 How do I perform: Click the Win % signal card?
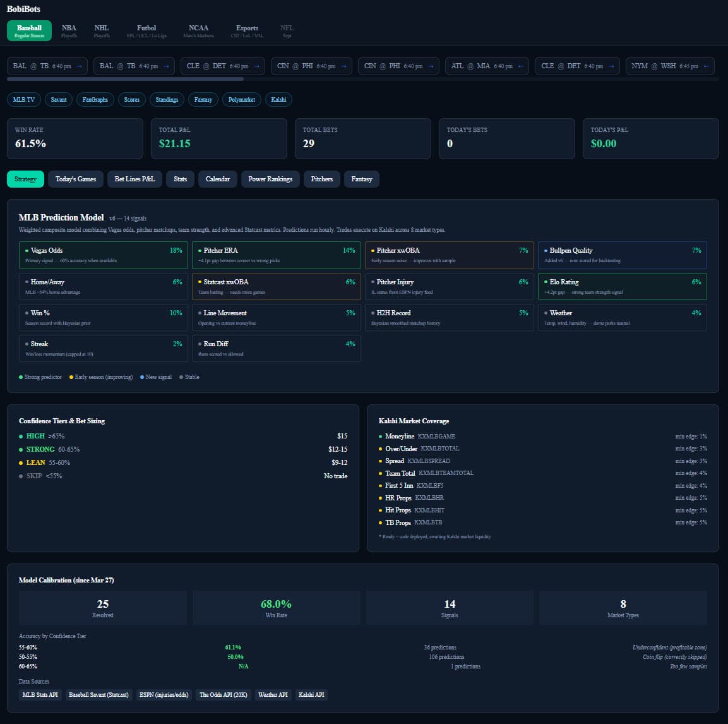coord(104,317)
